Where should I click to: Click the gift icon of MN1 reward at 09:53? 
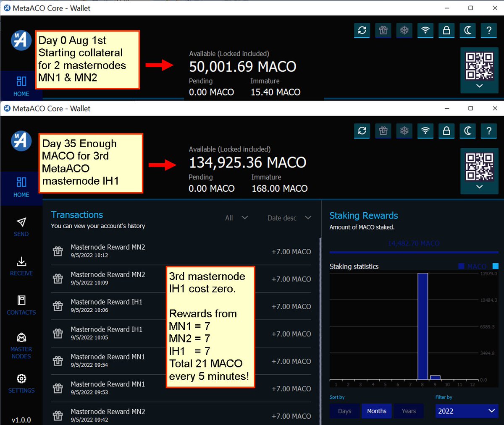[58, 388]
